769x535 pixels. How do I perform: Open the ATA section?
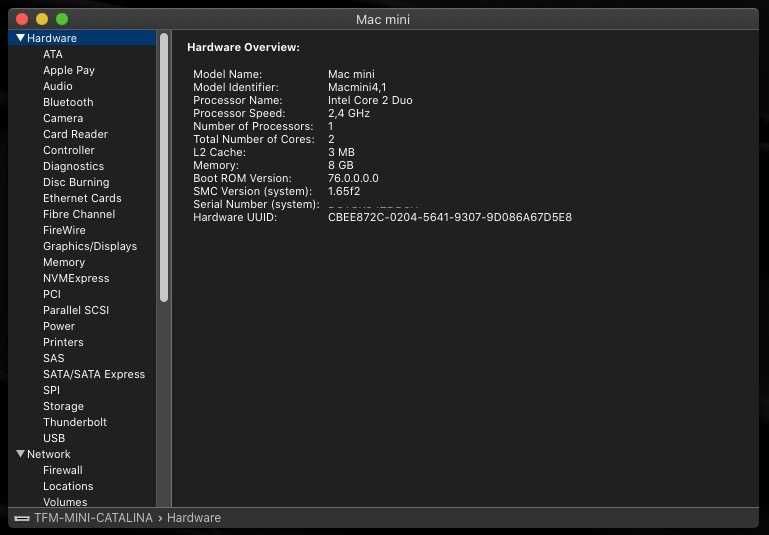pyautogui.click(x=52, y=54)
